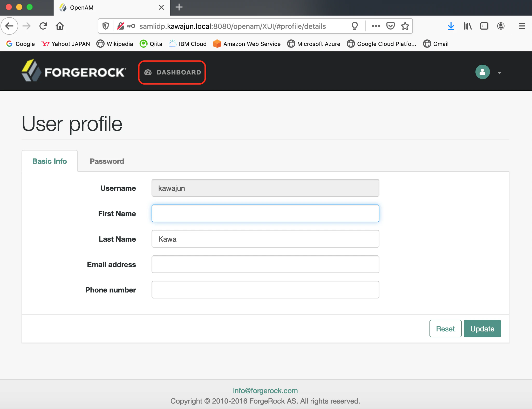Click the tracking protection shield icon
532x409 pixels.
click(x=105, y=26)
